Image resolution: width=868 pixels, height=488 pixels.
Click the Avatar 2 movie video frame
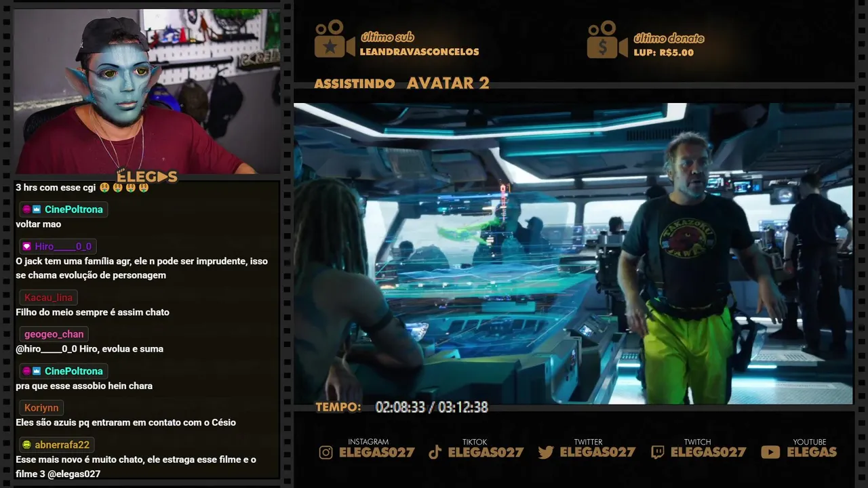pyautogui.click(x=573, y=253)
